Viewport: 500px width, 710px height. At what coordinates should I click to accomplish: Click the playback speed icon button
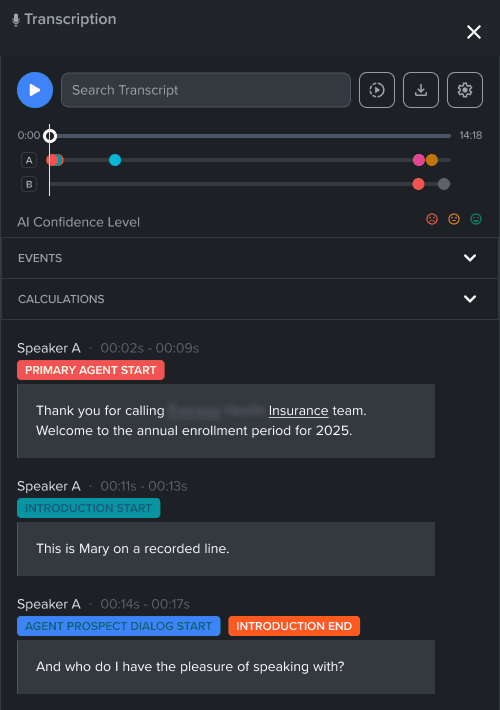click(x=377, y=90)
